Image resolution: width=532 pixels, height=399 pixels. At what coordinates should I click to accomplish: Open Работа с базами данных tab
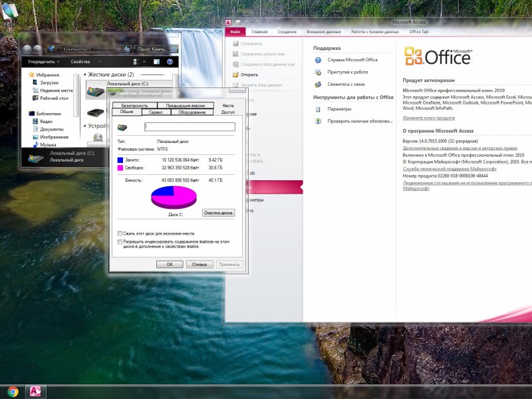375,32
